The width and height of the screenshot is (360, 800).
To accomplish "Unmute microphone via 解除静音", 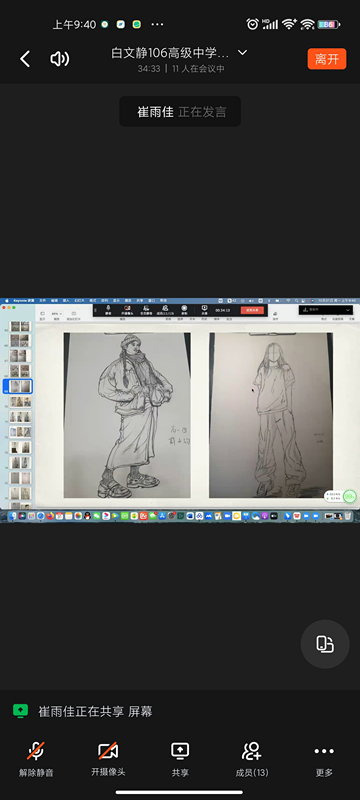I will tap(36, 759).
